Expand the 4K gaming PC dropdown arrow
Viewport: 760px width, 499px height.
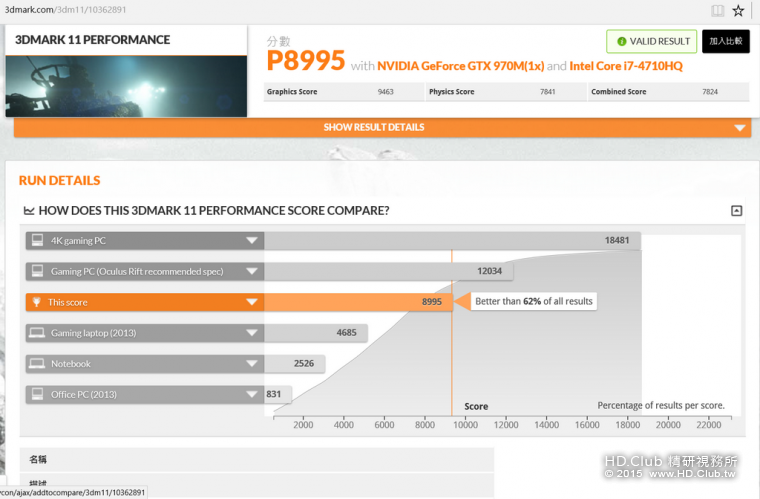[x=251, y=241]
